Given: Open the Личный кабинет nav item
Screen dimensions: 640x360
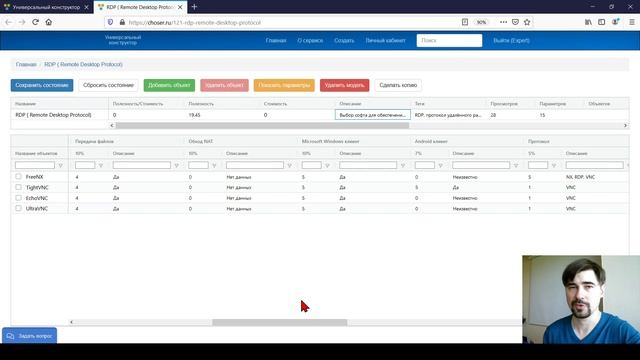Looking at the screenshot, I should (x=385, y=40).
